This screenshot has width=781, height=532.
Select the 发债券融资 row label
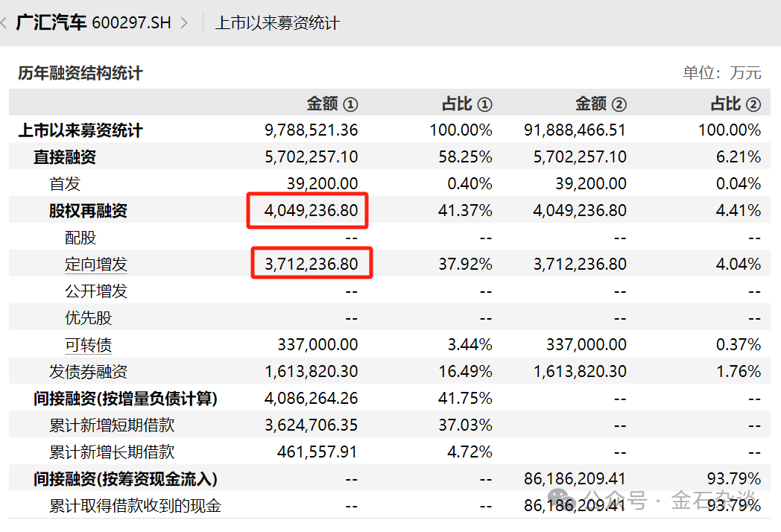click(x=88, y=372)
